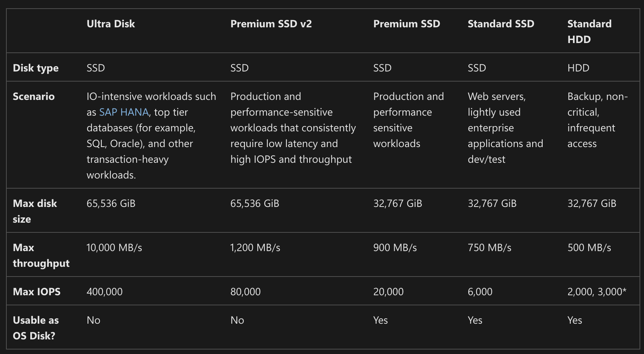Click the Max throughput row label
This screenshot has height=354, width=644.
(x=41, y=256)
